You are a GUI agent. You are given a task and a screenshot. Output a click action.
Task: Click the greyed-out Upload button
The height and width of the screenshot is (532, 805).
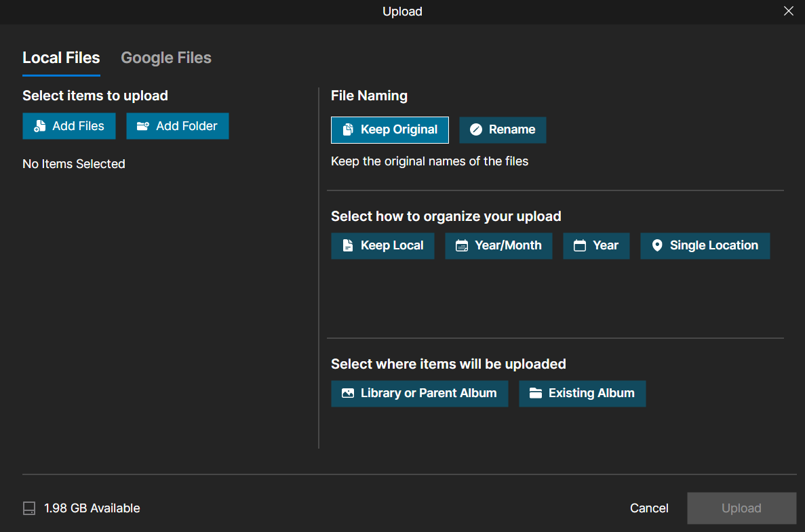point(741,508)
